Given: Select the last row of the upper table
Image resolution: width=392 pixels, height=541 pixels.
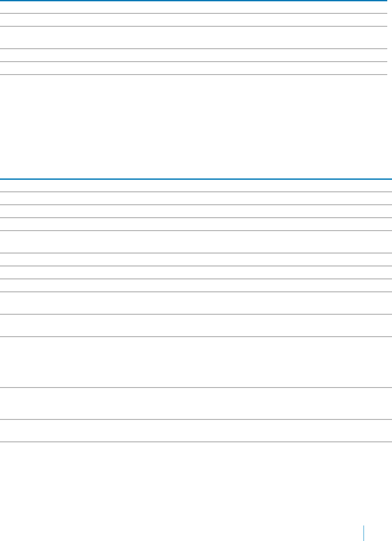Looking at the screenshot, I should point(193,68).
